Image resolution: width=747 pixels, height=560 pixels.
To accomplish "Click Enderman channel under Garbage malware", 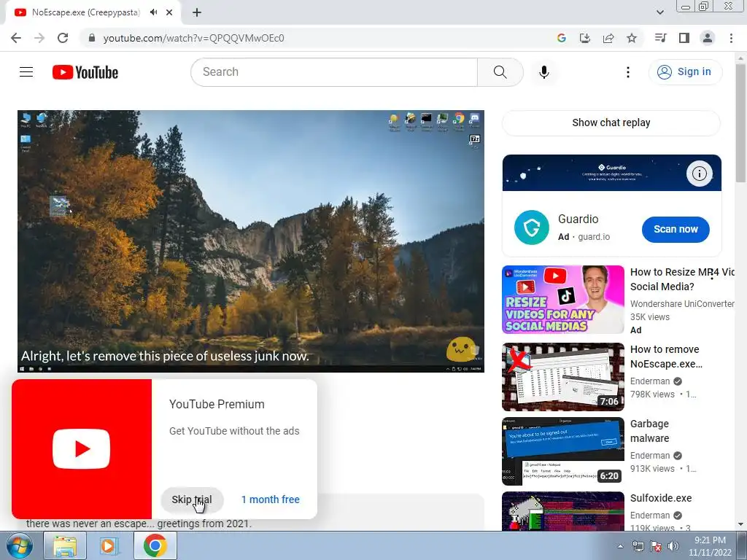I will click(650, 456).
